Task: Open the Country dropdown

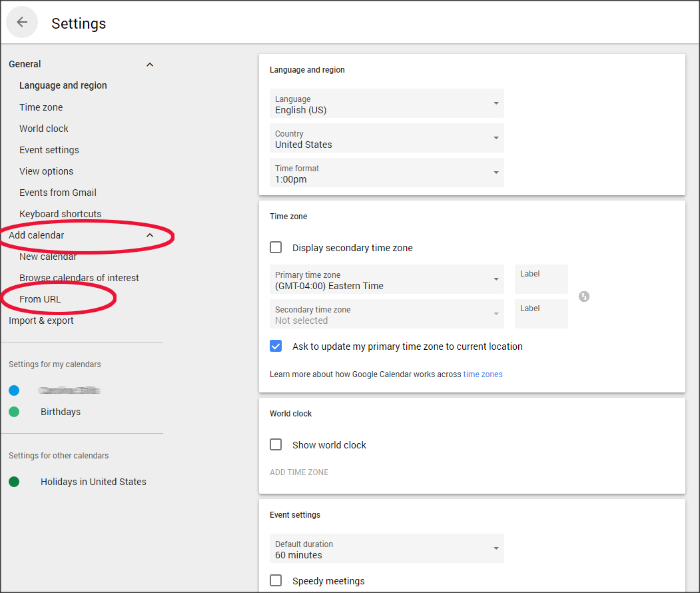Action: point(386,139)
